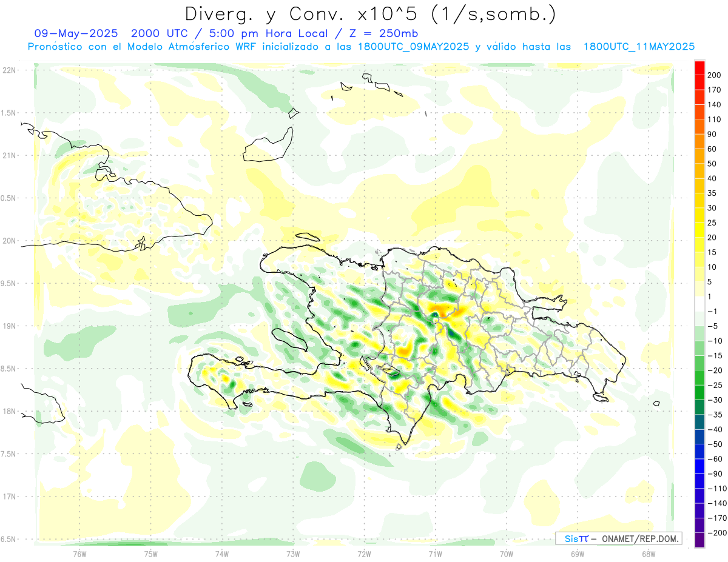The image size is (728, 562).
Task: Click the 22N latitude label
Action: [8, 70]
